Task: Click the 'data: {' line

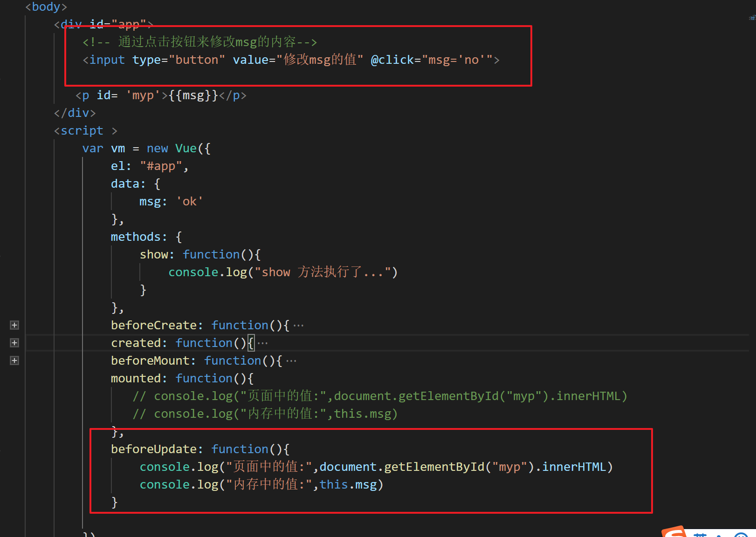Action: click(x=136, y=184)
